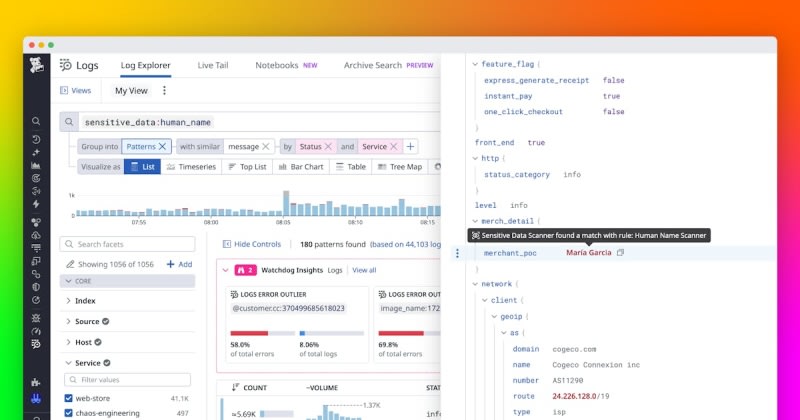800x420 pixels.
Task: Click the Hide Controls button
Action: point(250,244)
